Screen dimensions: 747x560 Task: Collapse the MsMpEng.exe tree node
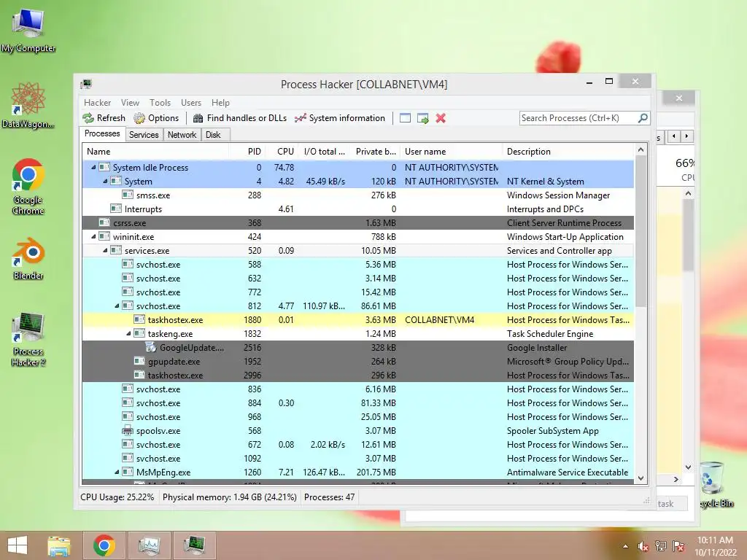click(x=117, y=472)
